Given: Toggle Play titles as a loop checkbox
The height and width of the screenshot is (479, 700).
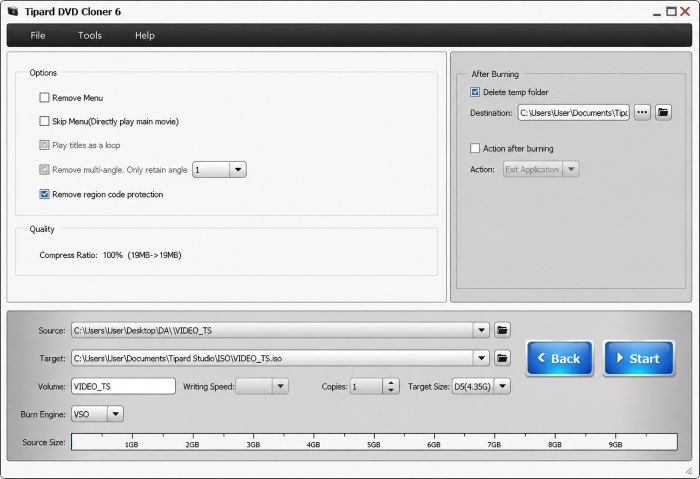Looking at the screenshot, I should [x=44, y=145].
